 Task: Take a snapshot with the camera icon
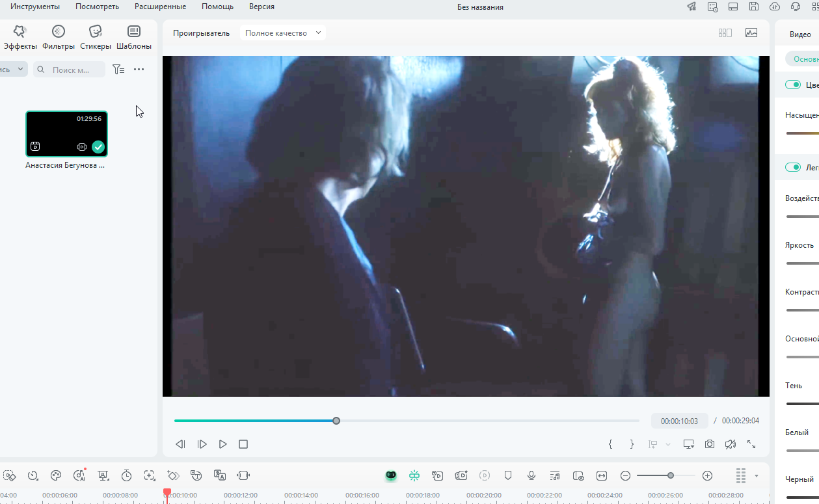click(x=710, y=444)
